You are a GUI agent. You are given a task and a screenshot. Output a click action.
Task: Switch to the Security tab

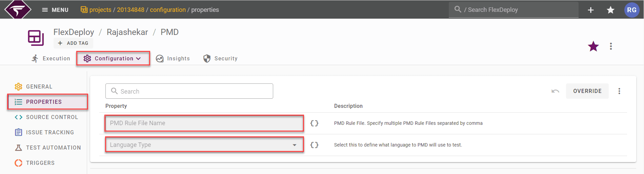[220, 58]
